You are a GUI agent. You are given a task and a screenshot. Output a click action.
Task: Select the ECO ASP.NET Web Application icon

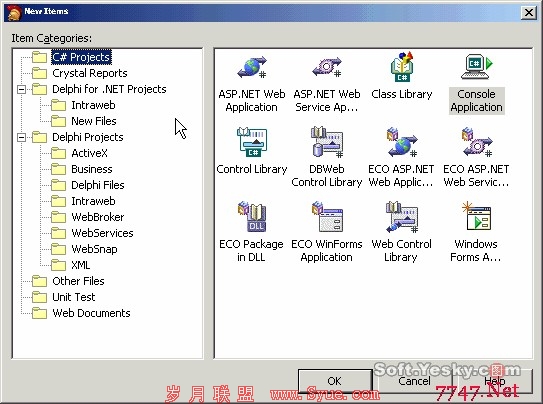coord(402,143)
